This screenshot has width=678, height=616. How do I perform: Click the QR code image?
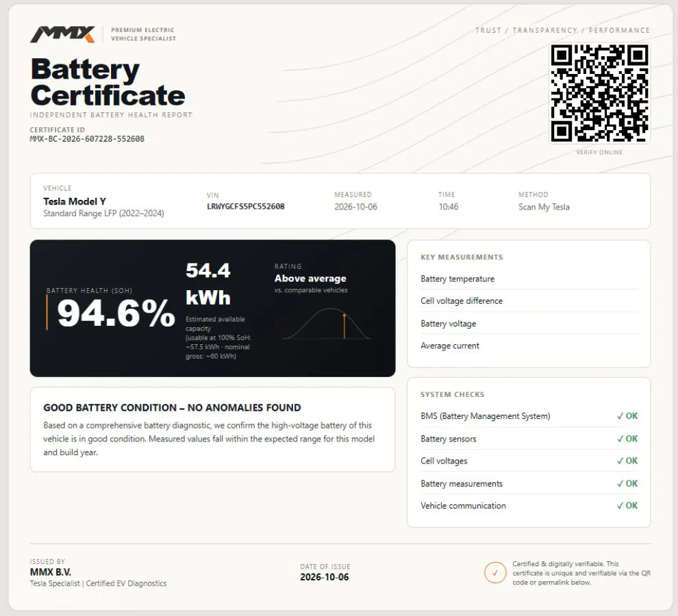(x=599, y=93)
